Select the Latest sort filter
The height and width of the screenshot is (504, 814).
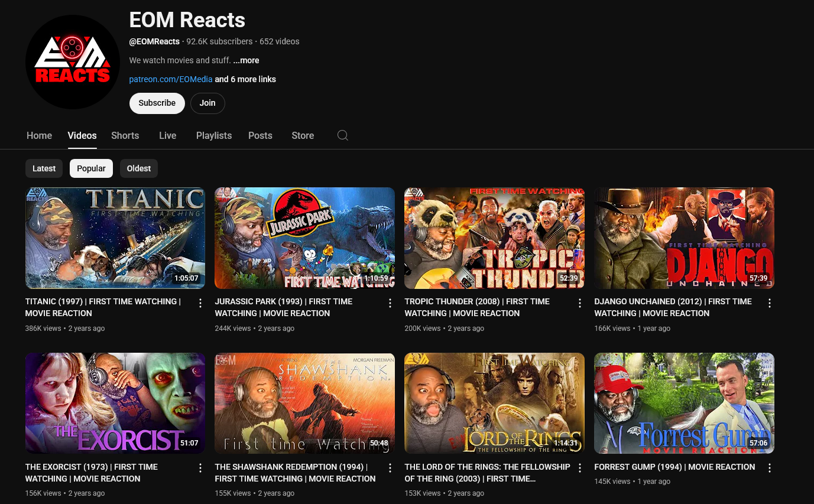[x=44, y=168]
